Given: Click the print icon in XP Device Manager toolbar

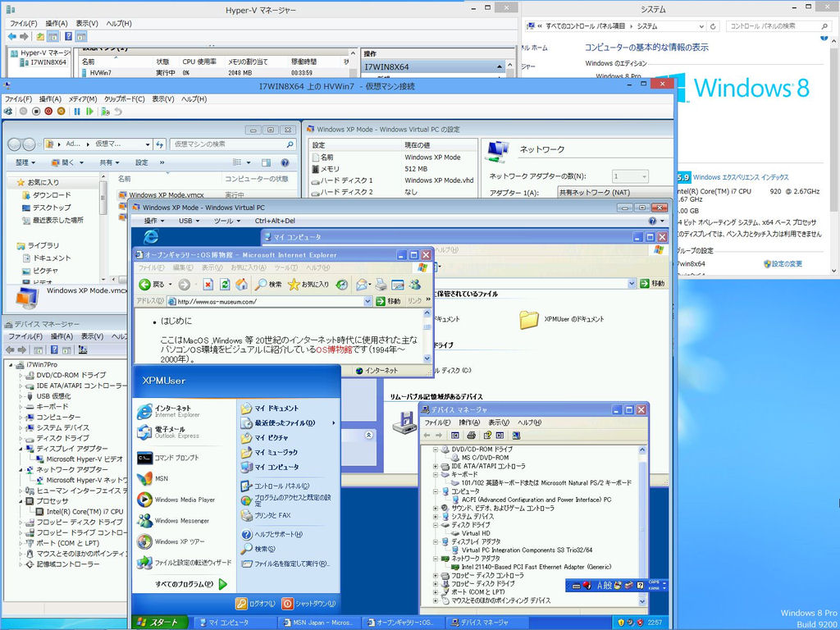Looking at the screenshot, I should coord(472,436).
